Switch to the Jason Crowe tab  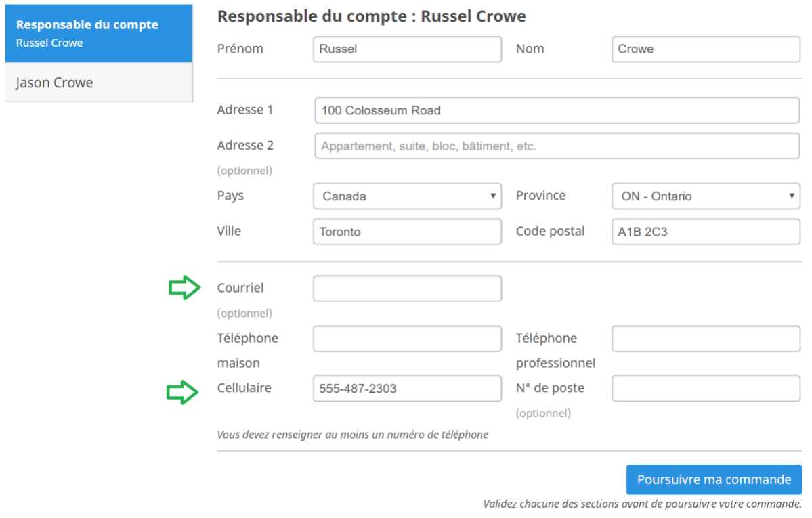98,83
